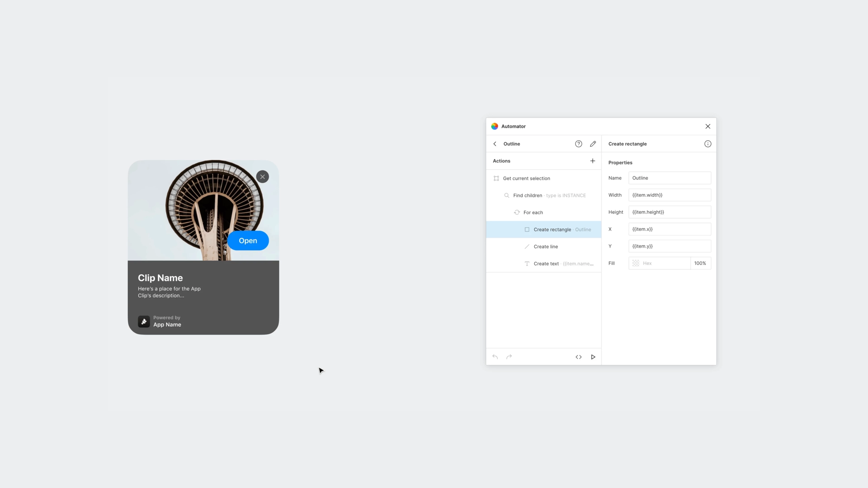The width and height of the screenshot is (868, 488).
Task: Click the Open button on App Clip card
Action: [x=248, y=240]
